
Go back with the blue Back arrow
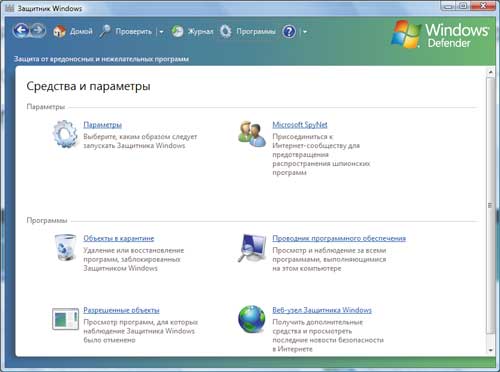[21, 31]
